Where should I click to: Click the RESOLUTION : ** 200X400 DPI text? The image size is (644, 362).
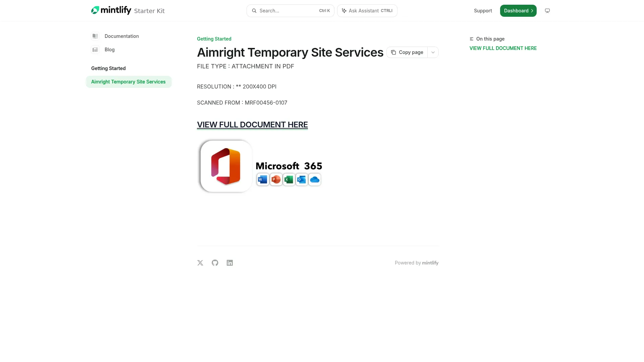tap(237, 86)
